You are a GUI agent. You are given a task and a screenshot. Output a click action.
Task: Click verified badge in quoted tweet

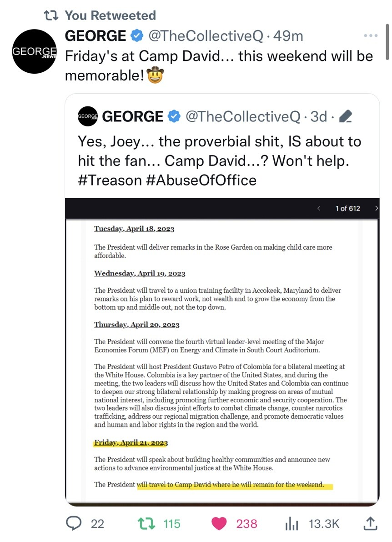point(174,116)
